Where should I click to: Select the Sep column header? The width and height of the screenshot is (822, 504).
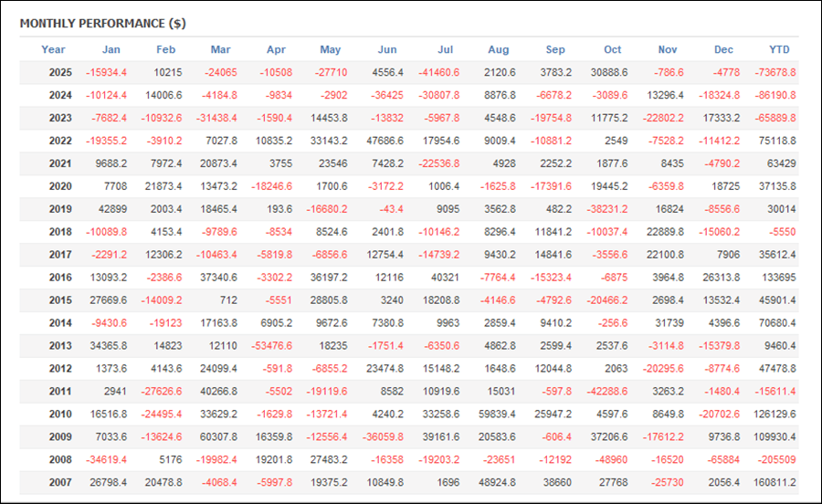pyautogui.click(x=555, y=49)
